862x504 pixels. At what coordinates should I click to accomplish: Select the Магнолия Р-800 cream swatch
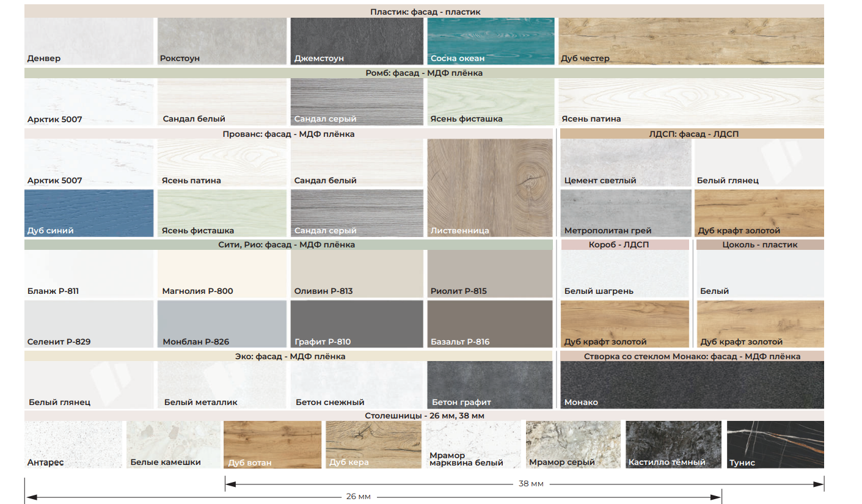click(x=222, y=274)
